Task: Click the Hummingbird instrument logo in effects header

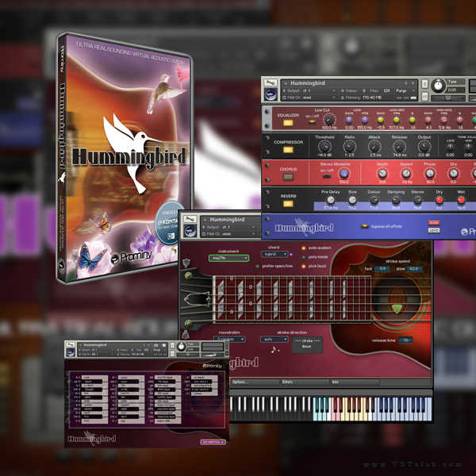Action: tap(271, 94)
